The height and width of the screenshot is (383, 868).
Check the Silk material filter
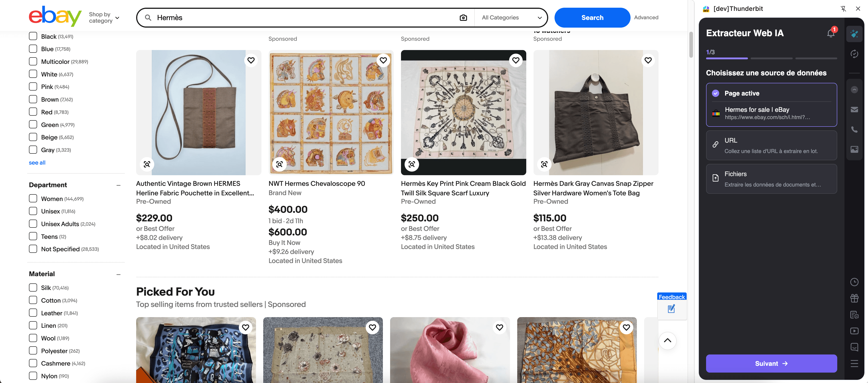pos(33,287)
